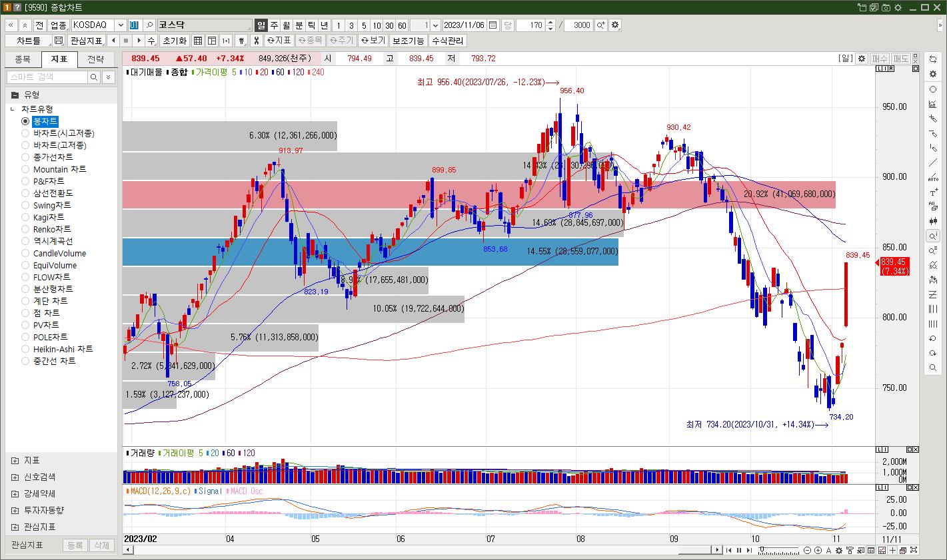Image resolution: width=947 pixels, height=560 pixels.
Task: Click the 수식관리 button
Action: [448, 41]
